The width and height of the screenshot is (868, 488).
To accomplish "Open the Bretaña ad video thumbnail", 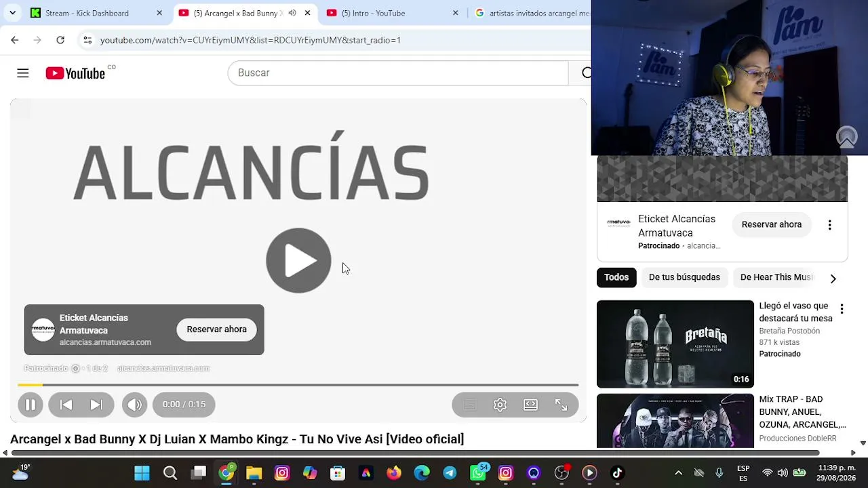I will [x=675, y=344].
